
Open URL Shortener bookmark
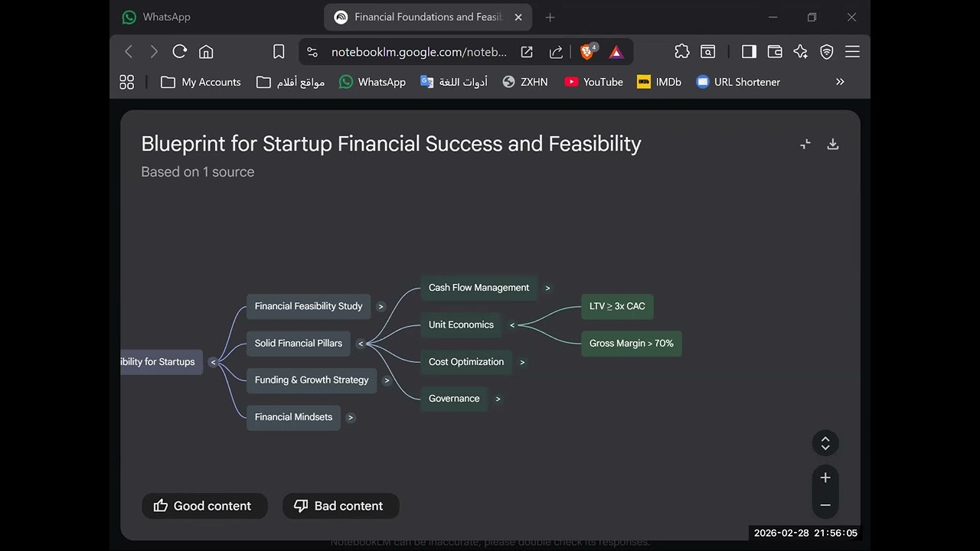click(738, 82)
